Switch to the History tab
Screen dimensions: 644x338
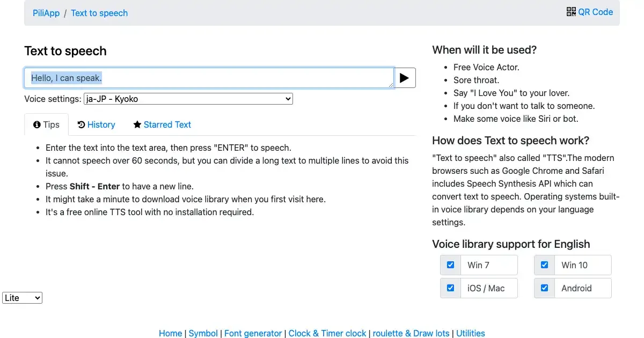101,124
